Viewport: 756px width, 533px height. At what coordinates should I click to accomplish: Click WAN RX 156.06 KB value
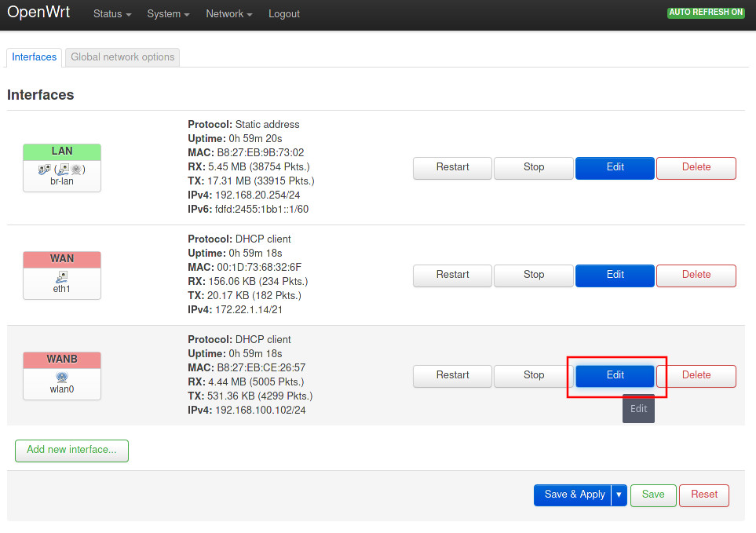click(258, 282)
